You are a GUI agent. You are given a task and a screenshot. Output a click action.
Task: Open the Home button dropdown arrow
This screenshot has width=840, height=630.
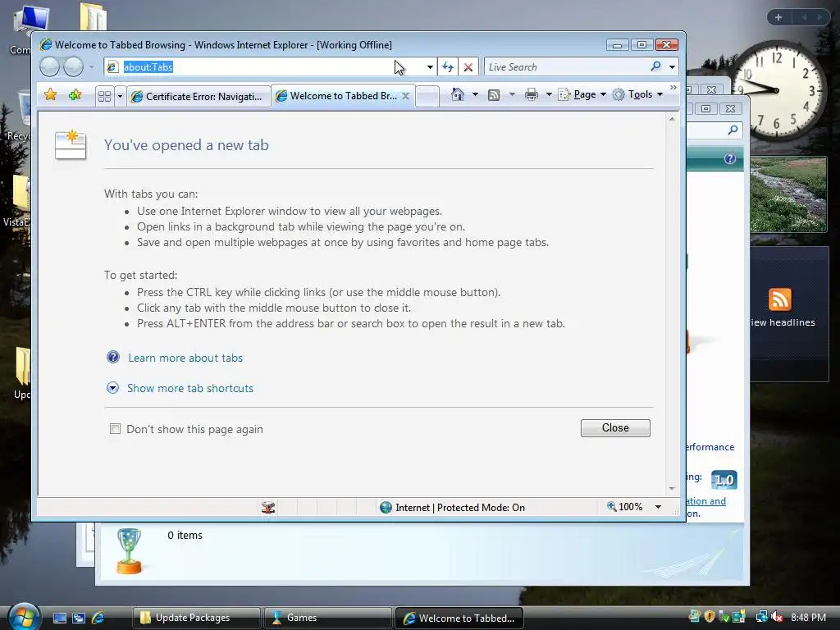point(475,95)
